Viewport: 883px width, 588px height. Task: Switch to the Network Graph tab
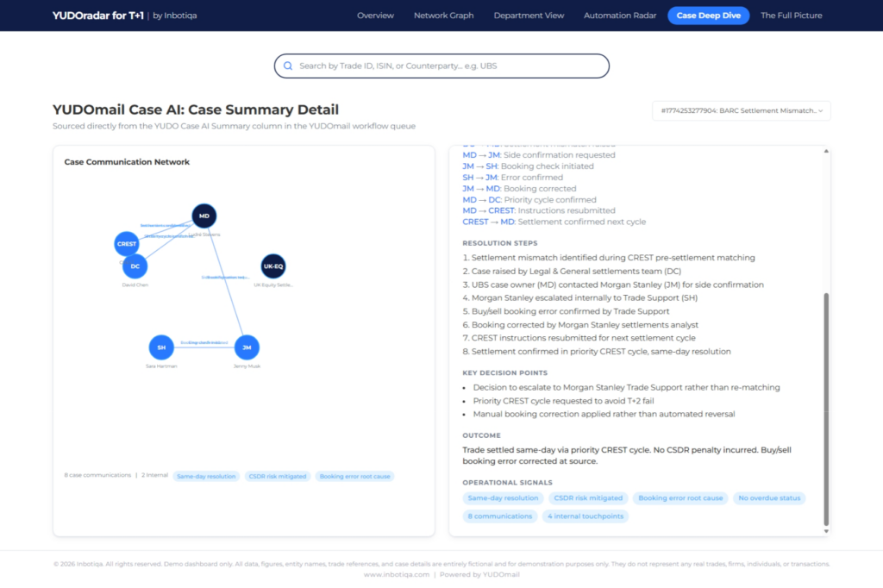(x=443, y=16)
